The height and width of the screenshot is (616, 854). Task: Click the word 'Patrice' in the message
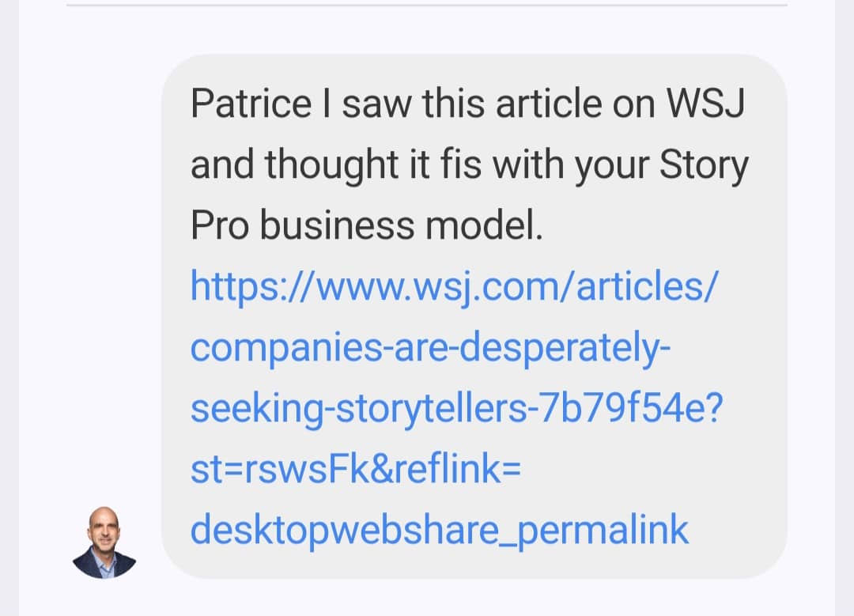click(x=251, y=104)
